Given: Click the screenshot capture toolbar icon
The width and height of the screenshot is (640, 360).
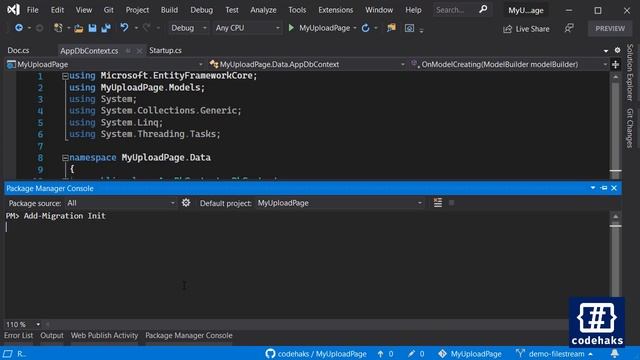Looking at the screenshot, I should tap(409, 28).
